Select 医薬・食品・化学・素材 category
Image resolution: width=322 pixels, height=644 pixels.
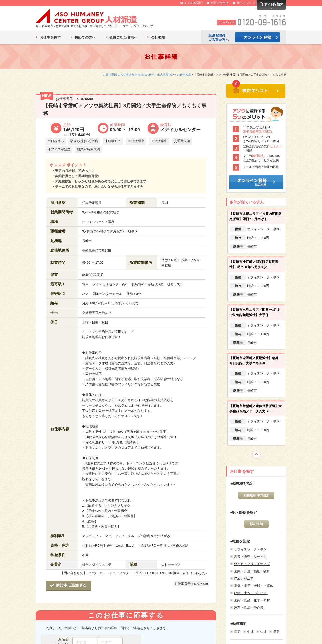tap(252, 600)
